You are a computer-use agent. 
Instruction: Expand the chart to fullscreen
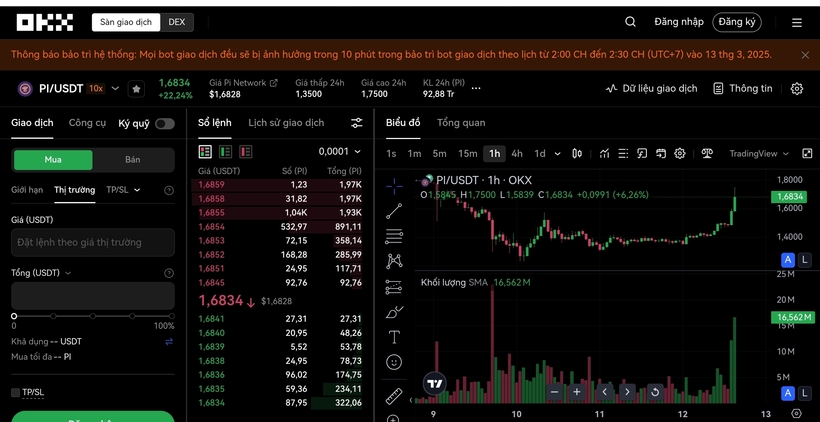tap(807, 154)
